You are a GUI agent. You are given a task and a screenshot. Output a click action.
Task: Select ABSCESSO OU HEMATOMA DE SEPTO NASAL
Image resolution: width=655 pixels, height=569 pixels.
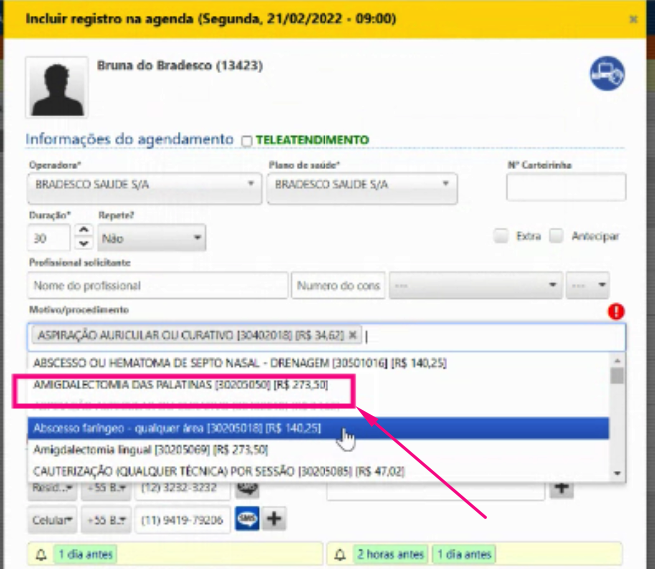(x=318, y=363)
